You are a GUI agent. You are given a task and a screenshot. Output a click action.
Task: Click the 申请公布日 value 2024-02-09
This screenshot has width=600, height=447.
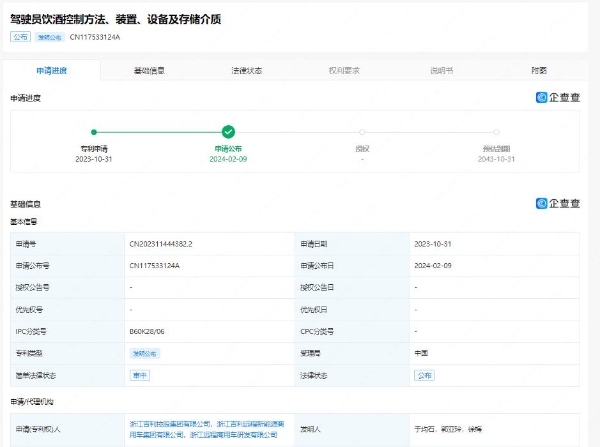point(433,266)
